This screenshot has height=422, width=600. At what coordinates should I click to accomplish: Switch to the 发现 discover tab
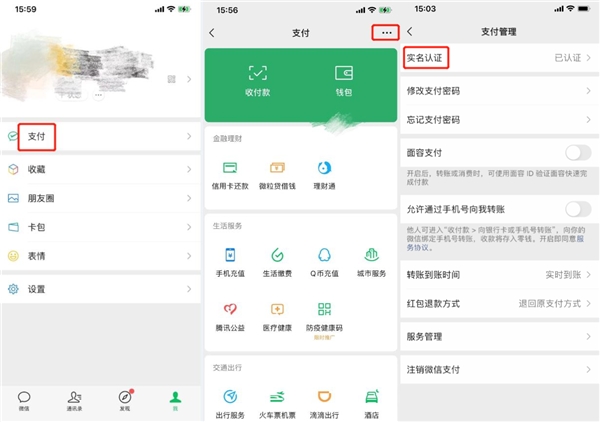(125, 401)
